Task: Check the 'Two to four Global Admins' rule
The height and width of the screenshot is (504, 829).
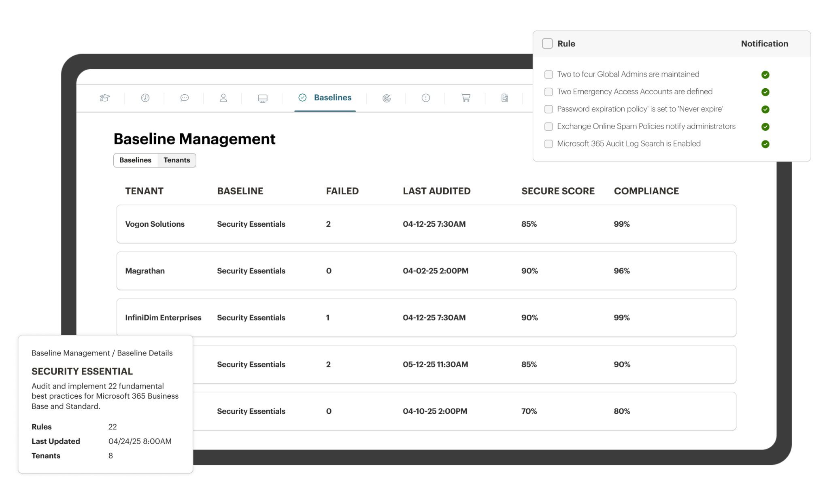Action: pyautogui.click(x=548, y=74)
